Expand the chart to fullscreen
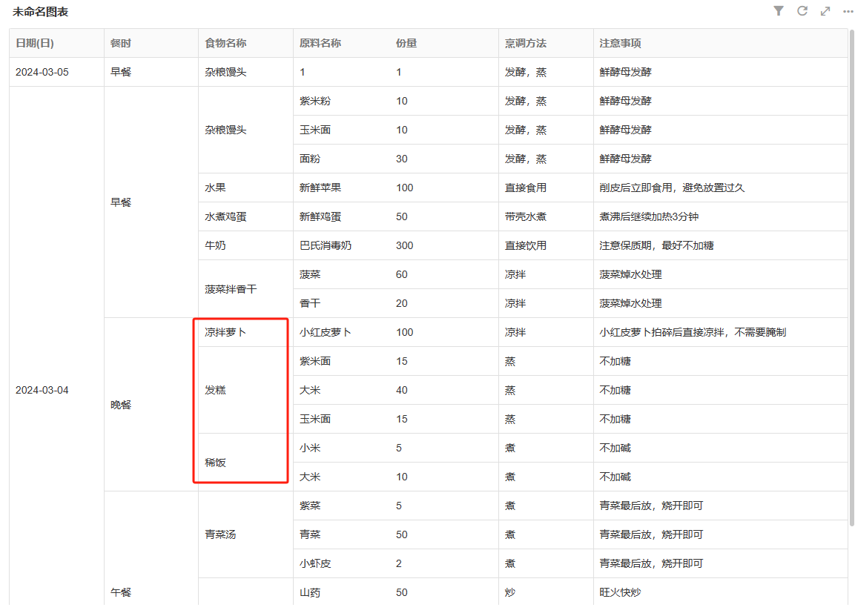855x616 pixels. click(x=825, y=11)
